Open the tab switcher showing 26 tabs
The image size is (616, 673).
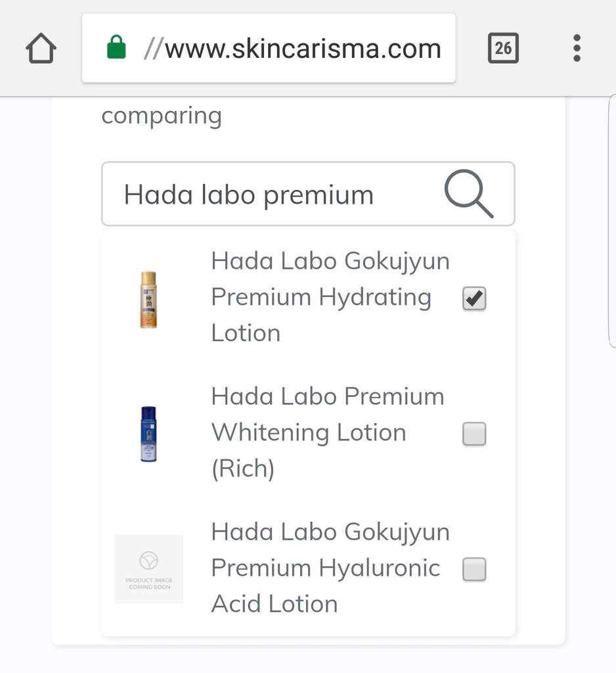(503, 49)
